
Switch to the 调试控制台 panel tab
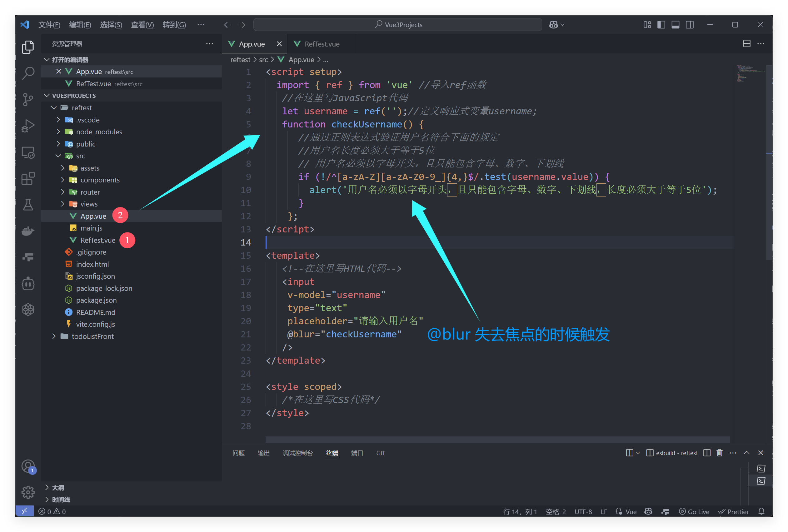coord(298,453)
